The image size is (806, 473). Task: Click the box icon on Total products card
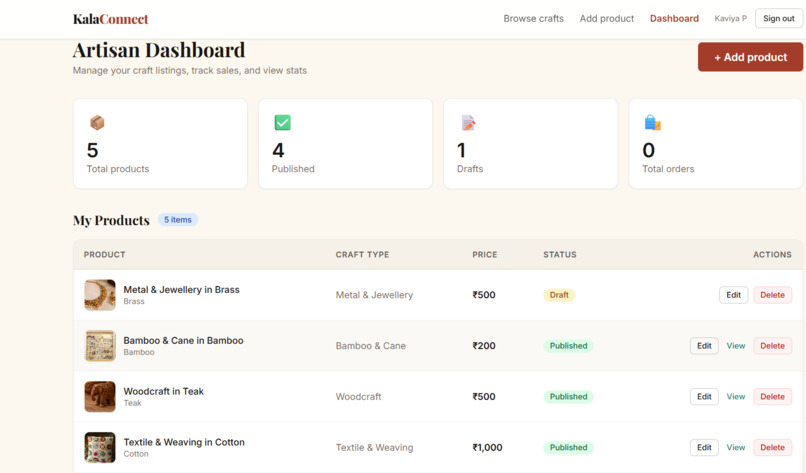[97, 123]
